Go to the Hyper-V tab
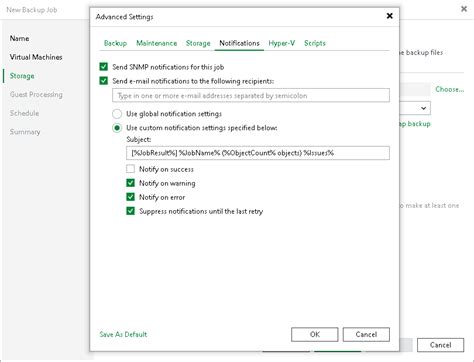The height and width of the screenshot is (362, 474). click(x=282, y=43)
